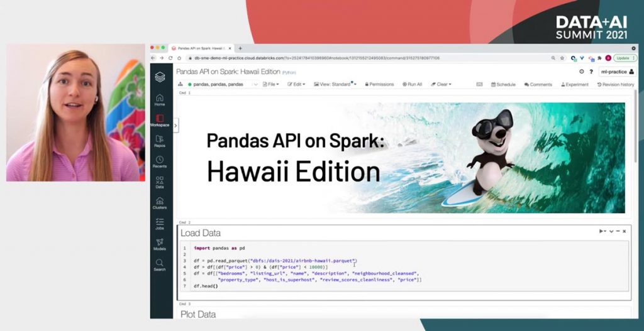The height and width of the screenshot is (331, 644).
Task: Open the View: Standard menu
Action: click(x=335, y=84)
